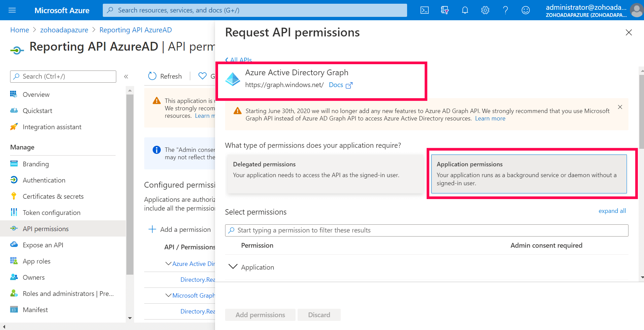This screenshot has width=644, height=330.
Task: Collapse the Azure Active Directory permissions row
Action: (x=168, y=264)
